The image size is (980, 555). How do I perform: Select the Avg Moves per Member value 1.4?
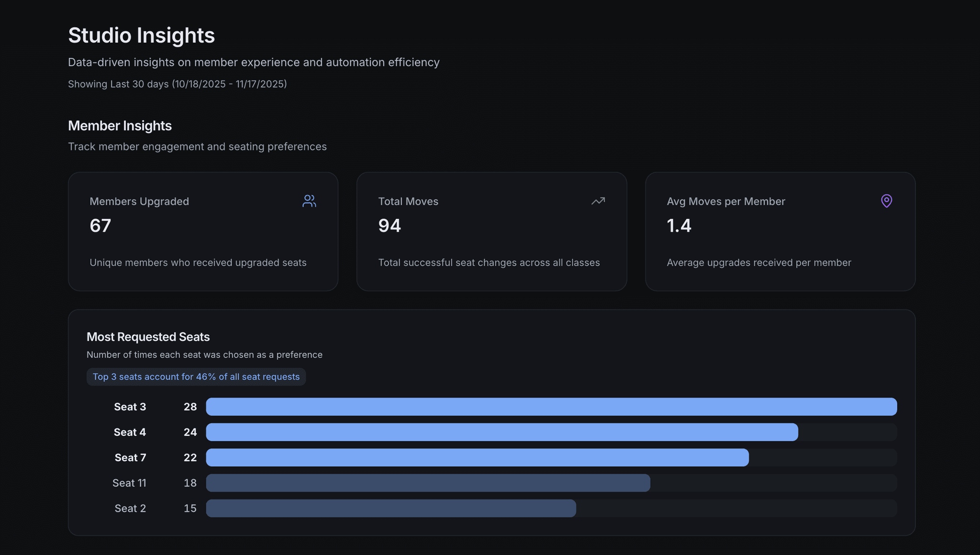coord(679,226)
